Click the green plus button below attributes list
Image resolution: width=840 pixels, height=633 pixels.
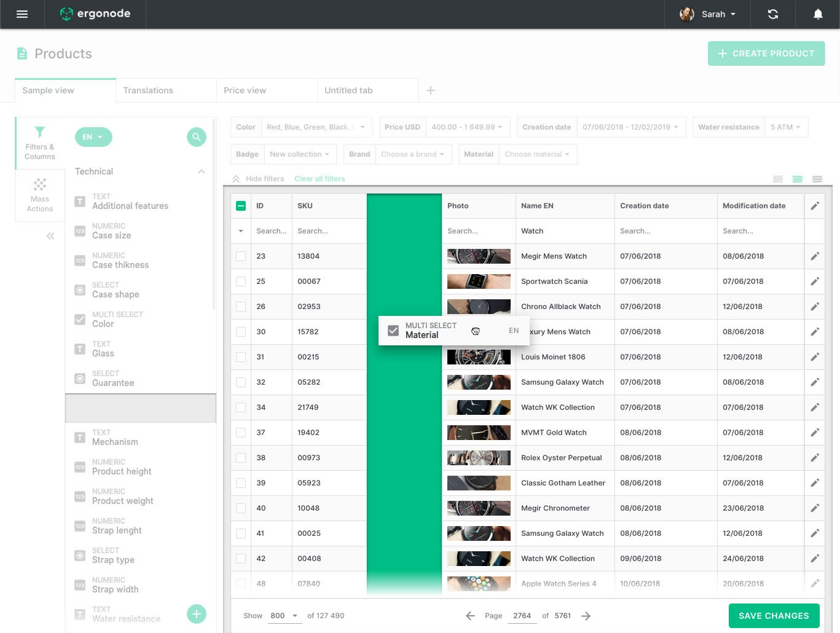[x=196, y=613]
